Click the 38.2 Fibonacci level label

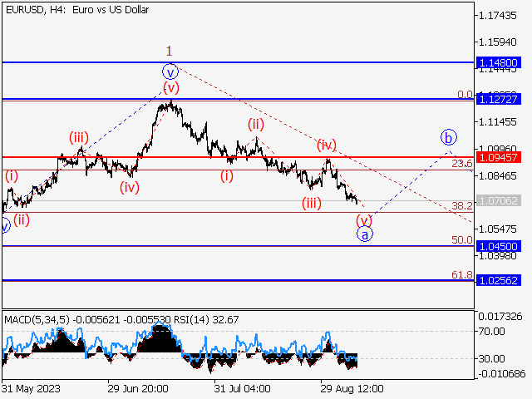click(x=462, y=205)
